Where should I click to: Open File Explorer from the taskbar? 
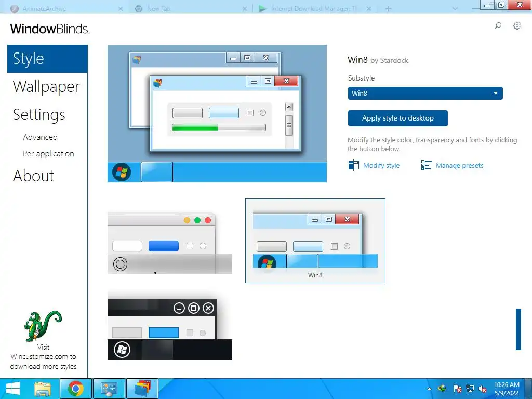point(43,389)
